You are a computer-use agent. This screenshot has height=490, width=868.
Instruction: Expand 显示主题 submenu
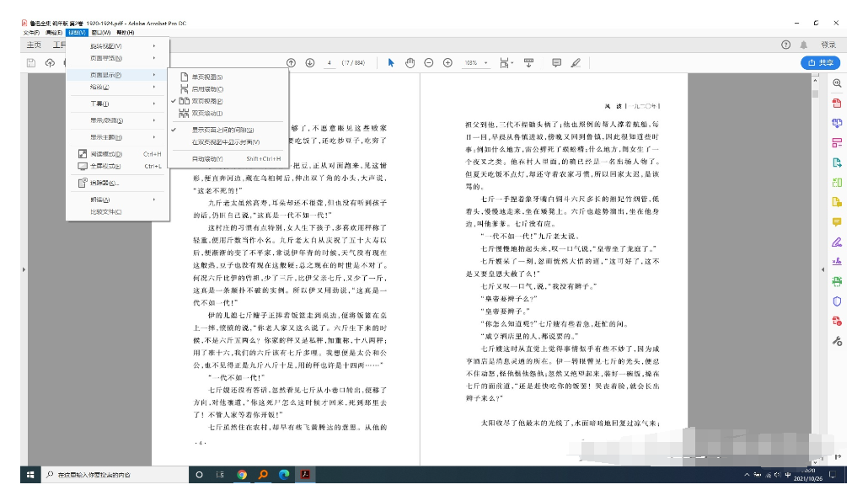click(117, 137)
